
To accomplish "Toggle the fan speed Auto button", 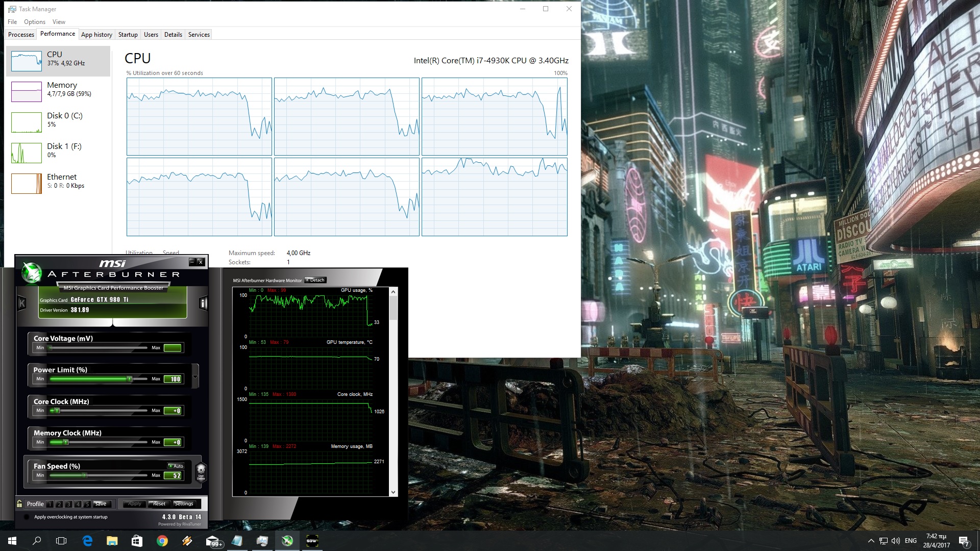I will [x=176, y=466].
